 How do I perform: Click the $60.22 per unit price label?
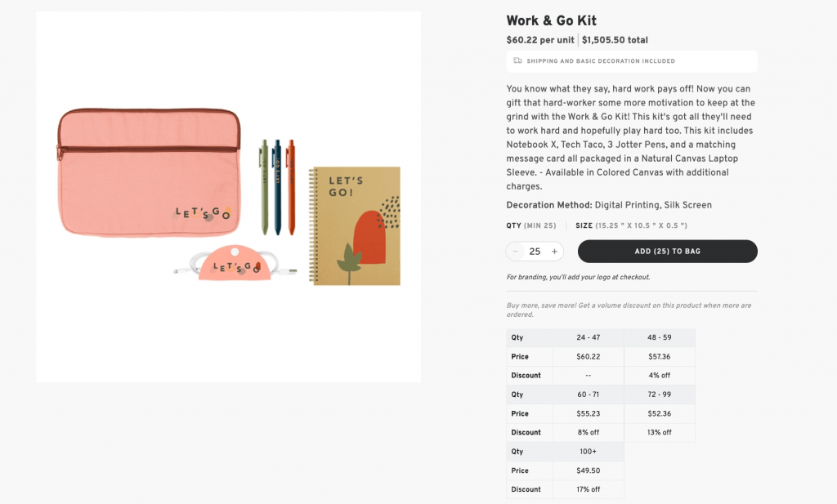tap(539, 39)
